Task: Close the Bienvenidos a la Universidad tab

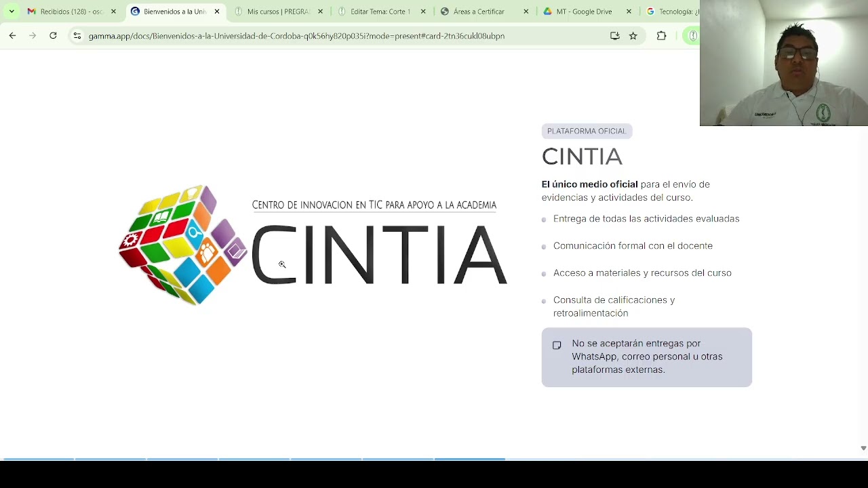Action: tap(217, 12)
